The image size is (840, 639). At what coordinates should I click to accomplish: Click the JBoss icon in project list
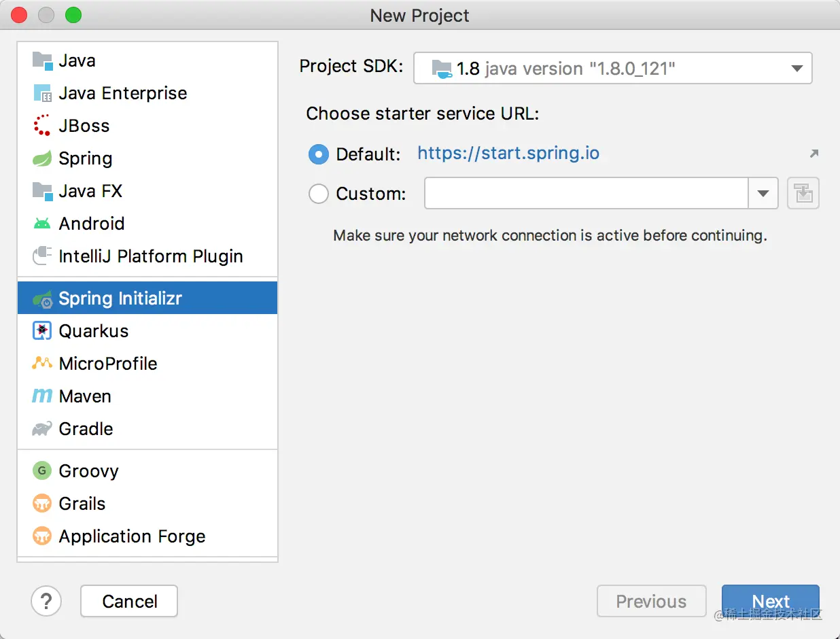pos(42,126)
